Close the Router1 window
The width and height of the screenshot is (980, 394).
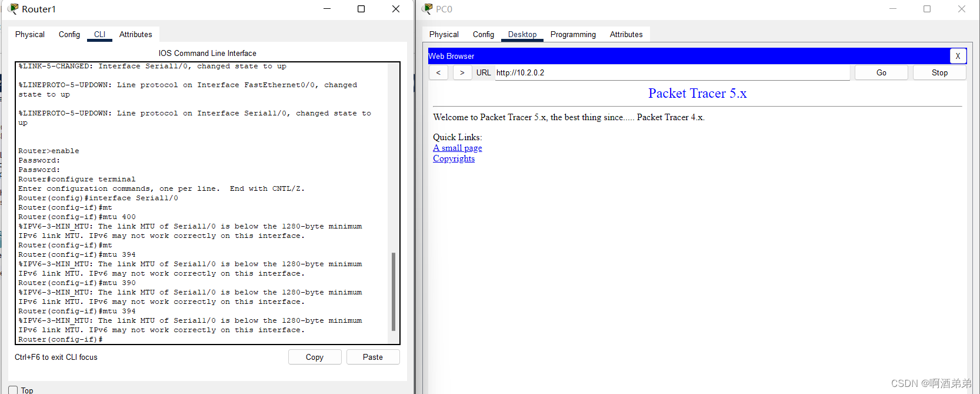396,9
